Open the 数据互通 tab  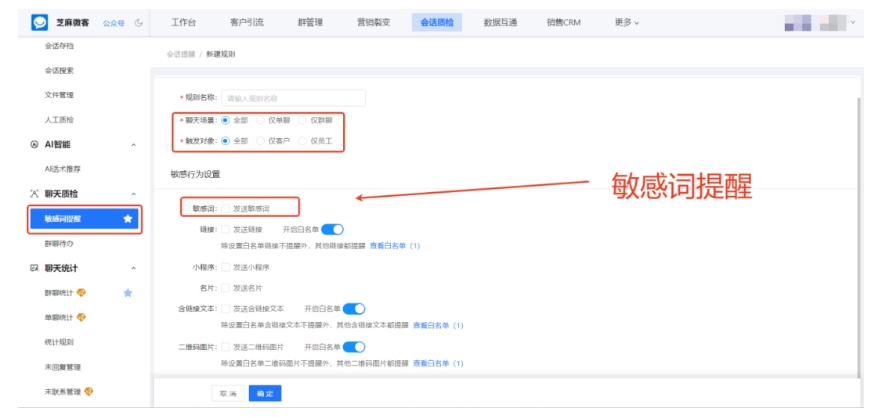click(501, 23)
